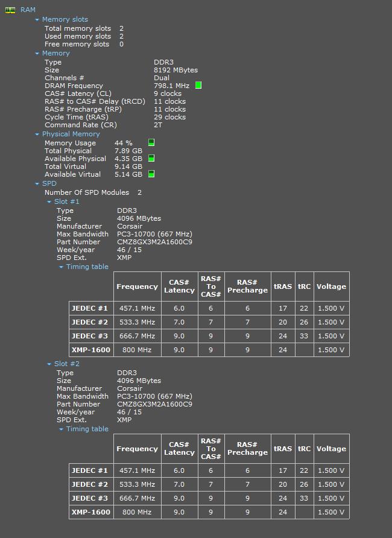Click the Frequency column header in Slot #2 table
Image resolution: width=392 pixels, height=538 pixels.
pyautogui.click(x=137, y=449)
